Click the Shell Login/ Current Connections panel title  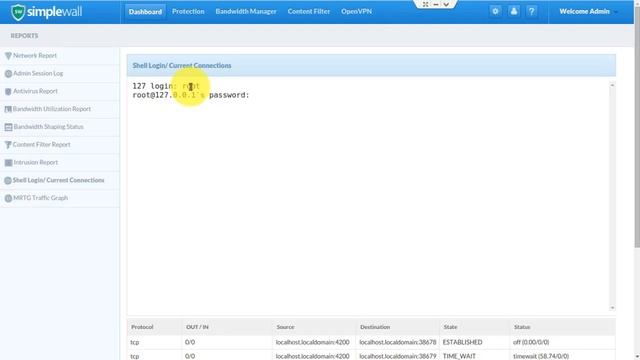[x=182, y=65]
